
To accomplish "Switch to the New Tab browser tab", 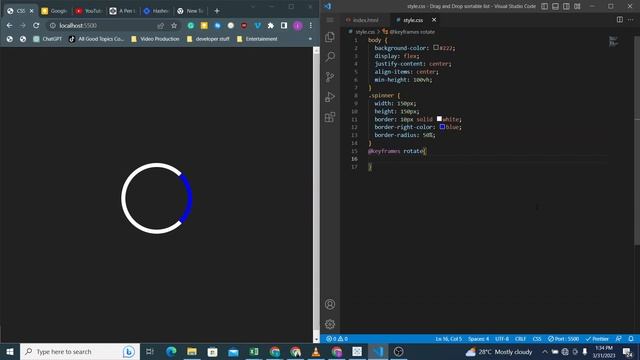I will [x=190, y=11].
